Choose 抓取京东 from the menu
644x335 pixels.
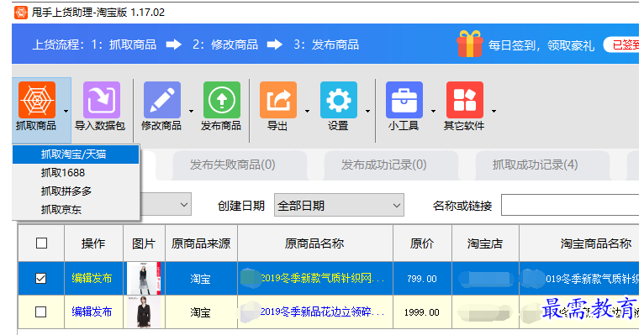(76, 210)
